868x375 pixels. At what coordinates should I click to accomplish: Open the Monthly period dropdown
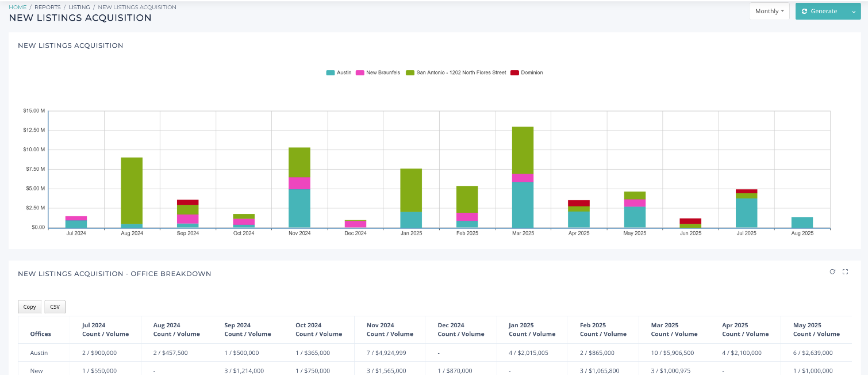pos(769,12)
